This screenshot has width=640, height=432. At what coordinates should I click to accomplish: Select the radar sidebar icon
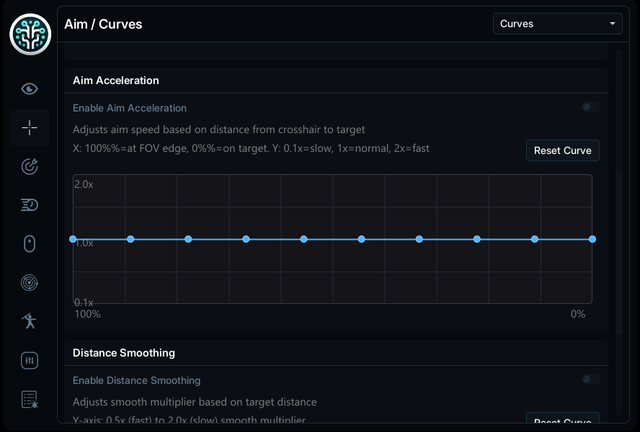click(29, 283)
